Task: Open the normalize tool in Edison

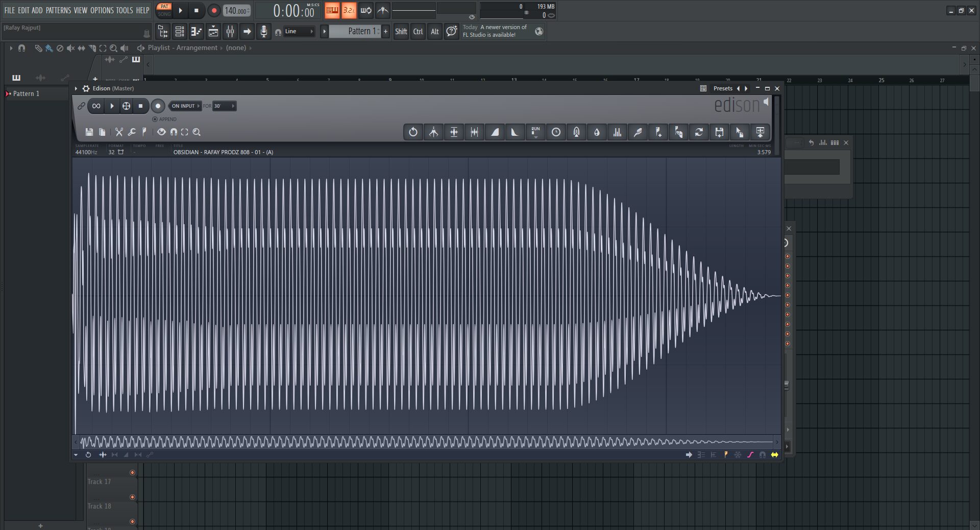Action: 454,132
